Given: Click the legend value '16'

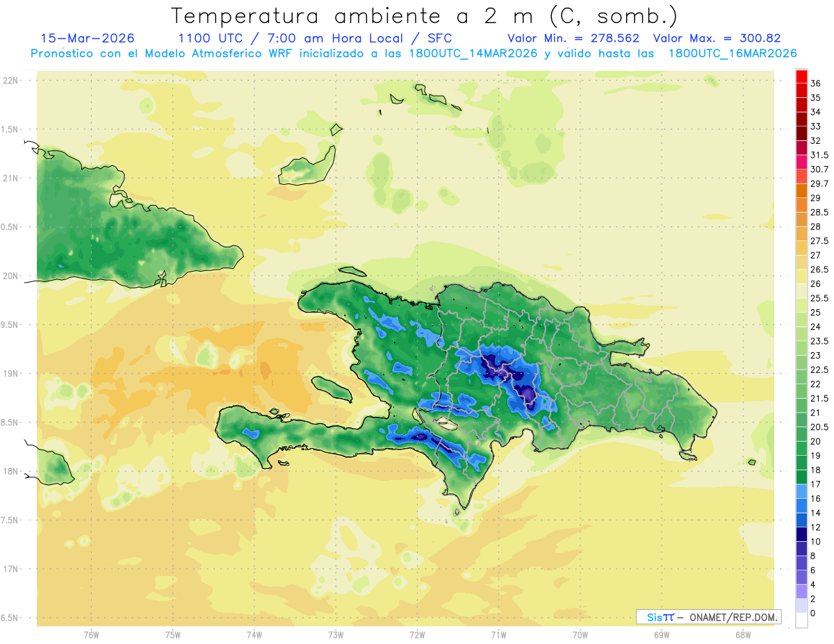Looking at the screenshot, I should pos(815,498).
